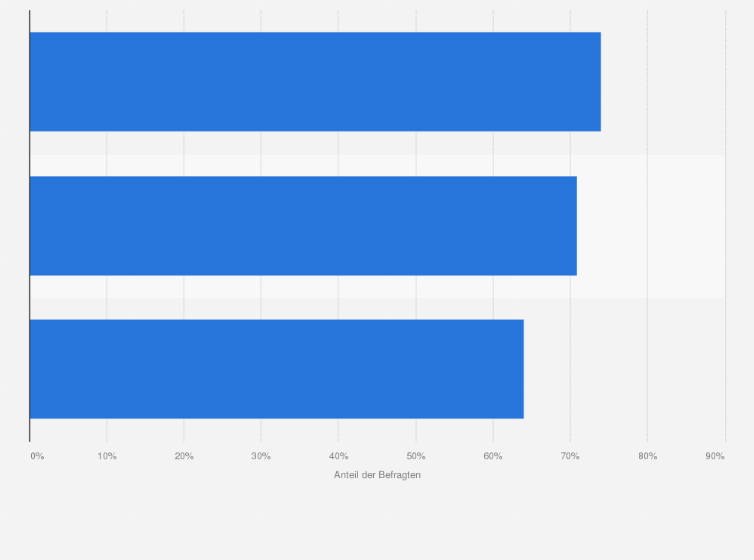Select the 20% tick label
This screenshot has width=754, height=560.
(184, 456)
